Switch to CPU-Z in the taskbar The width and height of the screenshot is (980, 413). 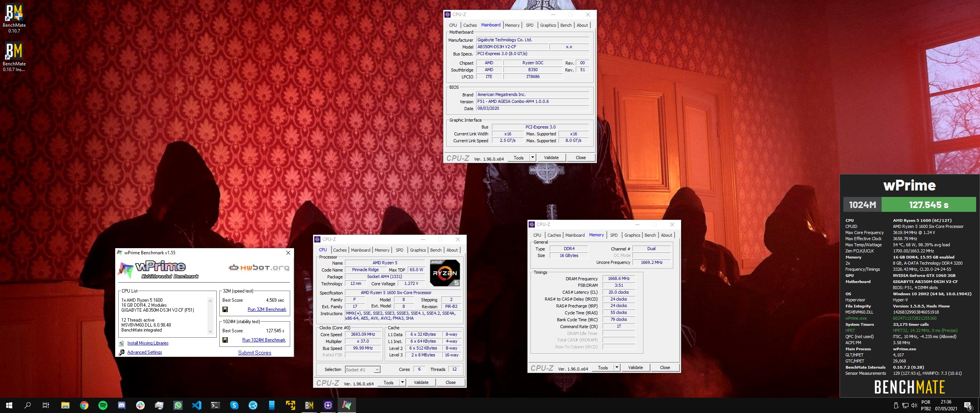(328, 405)
